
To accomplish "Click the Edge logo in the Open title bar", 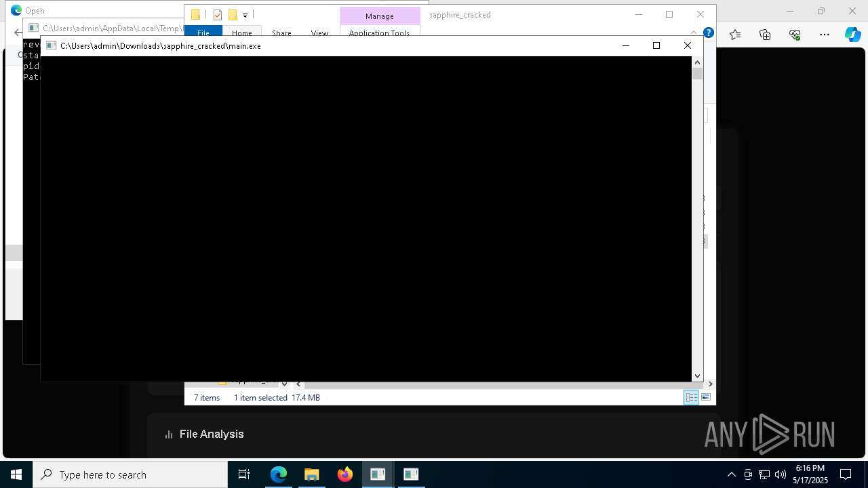I will point(16,10).
